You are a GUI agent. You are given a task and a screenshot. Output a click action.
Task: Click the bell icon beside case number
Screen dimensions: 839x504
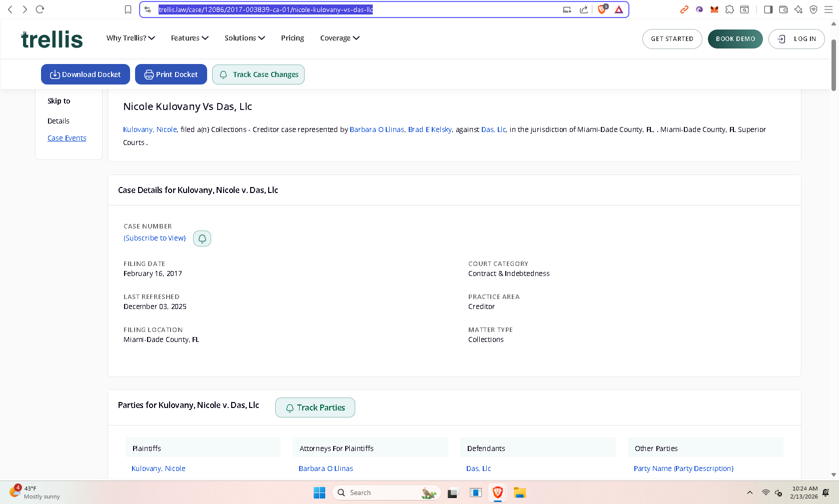202,238
